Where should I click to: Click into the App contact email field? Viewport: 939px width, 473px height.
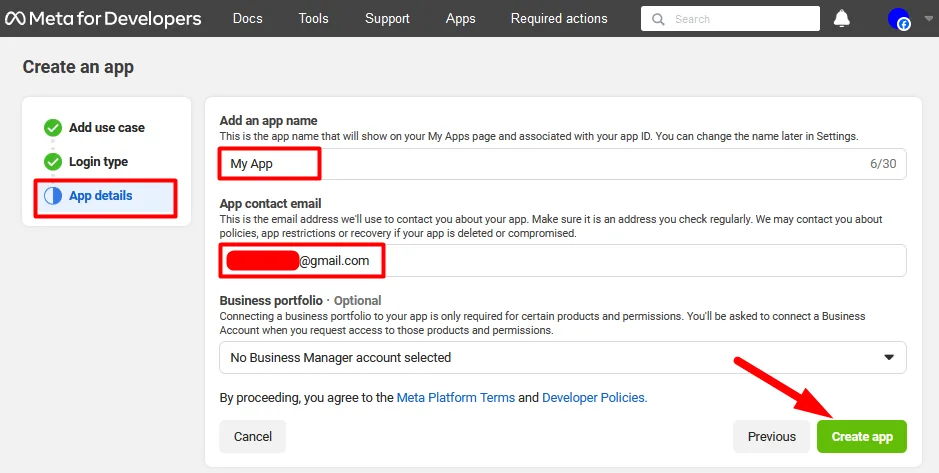[x=562, y=260]
